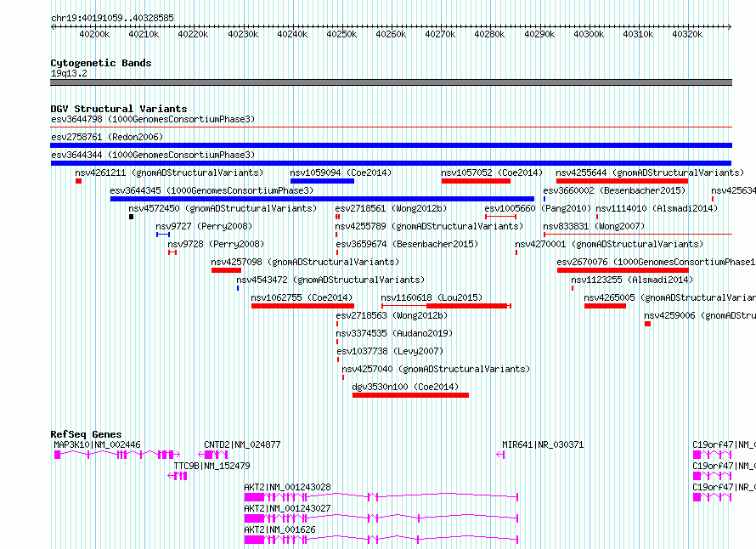
Task: Click the nsv4259006 variant label
Action: [700, 315]
